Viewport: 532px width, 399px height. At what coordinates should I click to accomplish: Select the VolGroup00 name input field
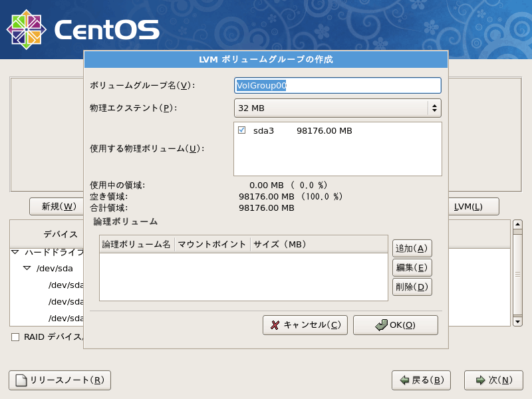click(336, 85)
